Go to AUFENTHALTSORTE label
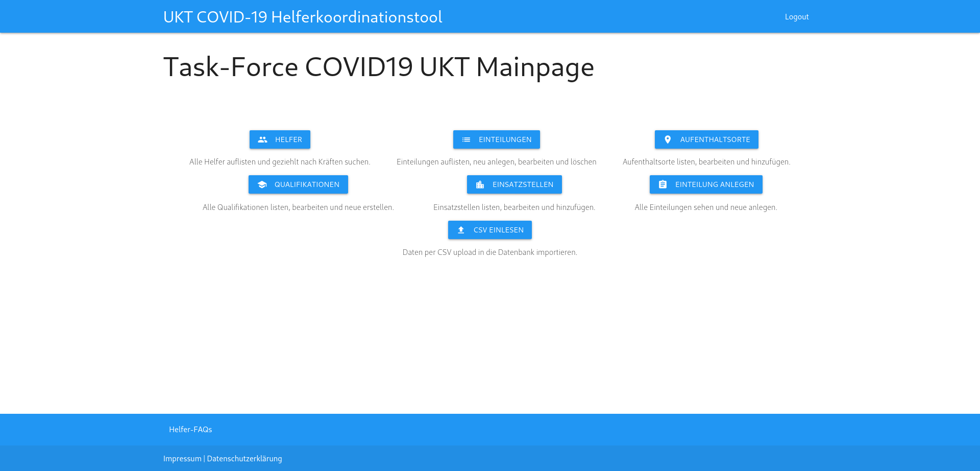 [x=715, y=139]
